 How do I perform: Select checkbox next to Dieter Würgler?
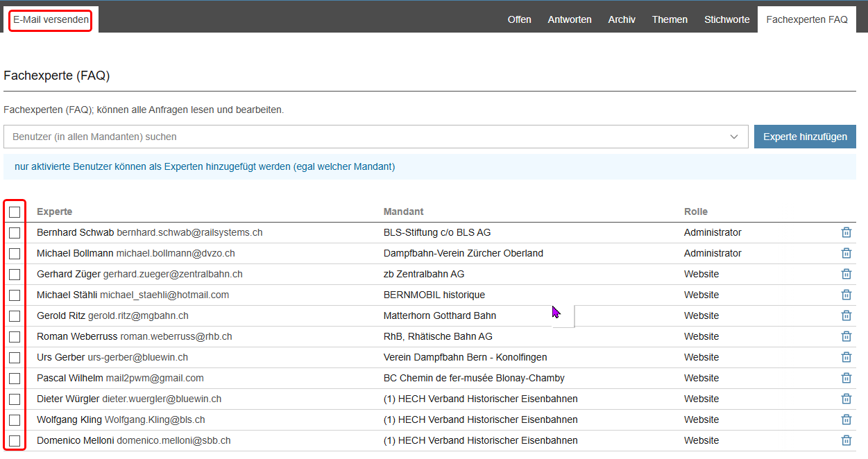click(x=15, y=399)
